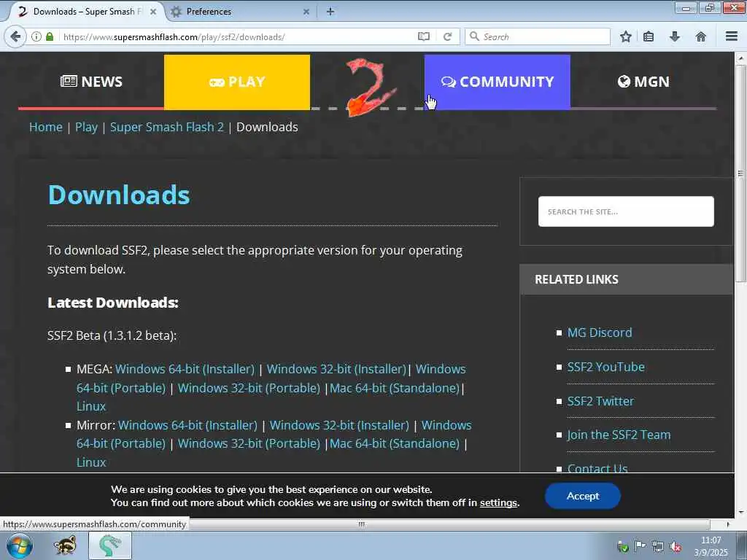Download MEGA Mac 64-bit (Standalone)
Screen dimensions: 747x560
[x=395, y=388]
